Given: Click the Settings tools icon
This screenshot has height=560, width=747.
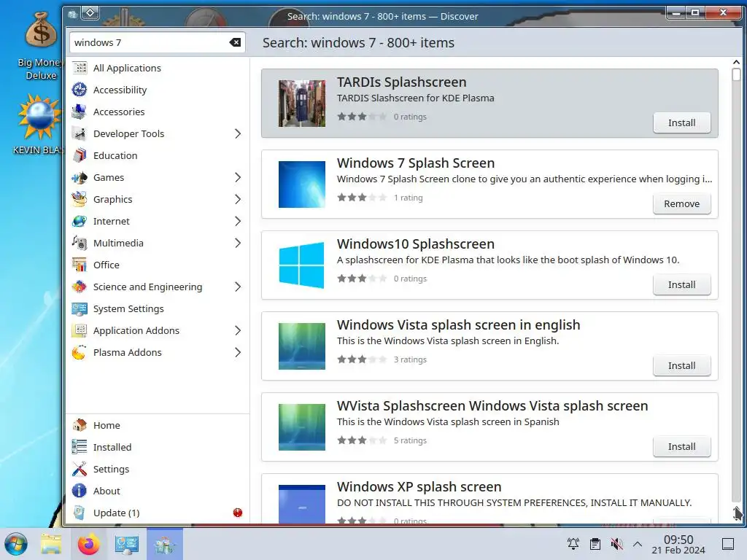Looking at the screenshot, I should coord(80,469).
